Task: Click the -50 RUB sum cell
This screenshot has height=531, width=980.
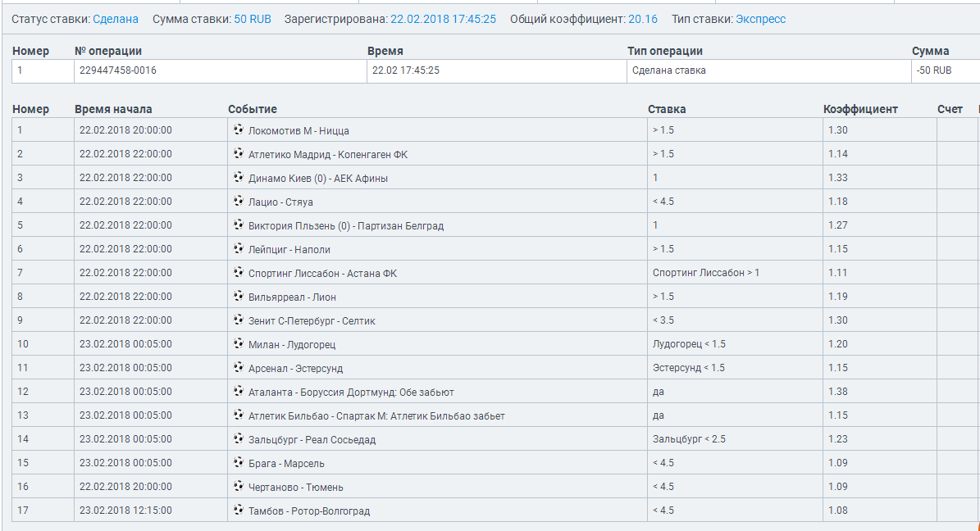Action: [x=946, y=70]
